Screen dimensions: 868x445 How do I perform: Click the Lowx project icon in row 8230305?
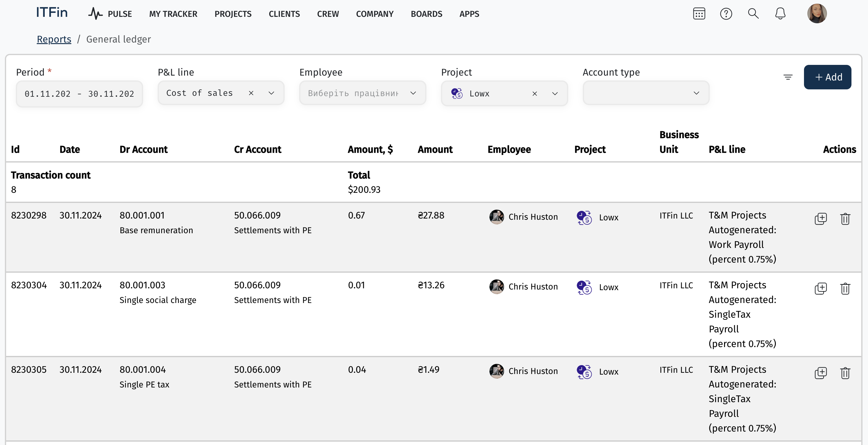click(584, 372)
